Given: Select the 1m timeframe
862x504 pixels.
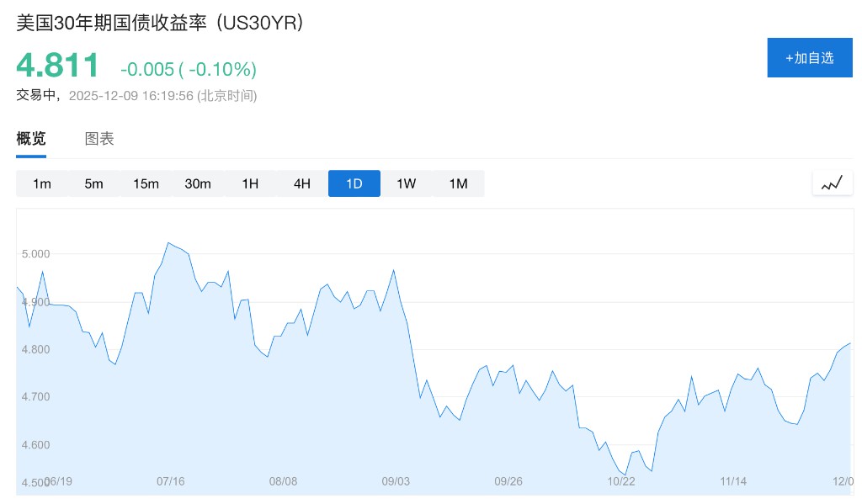Looking at the screenshot, I should click(42, 183).
